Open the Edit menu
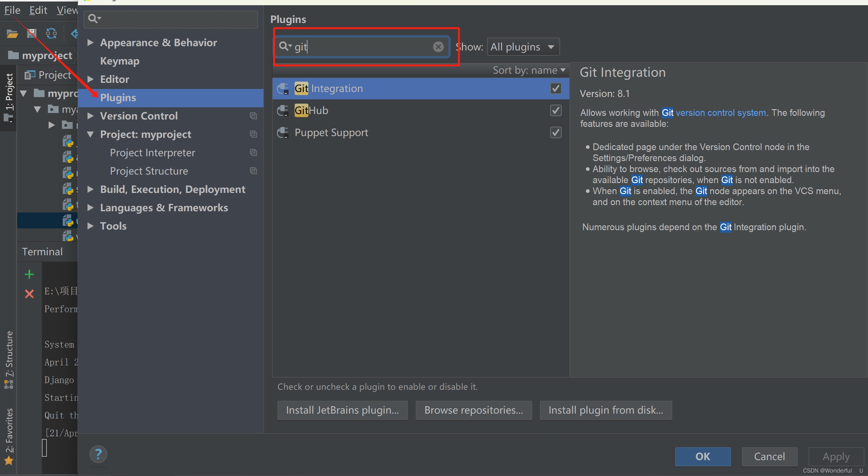The height and width of the screenshot is (476, 868). click(x=38, y=10)
